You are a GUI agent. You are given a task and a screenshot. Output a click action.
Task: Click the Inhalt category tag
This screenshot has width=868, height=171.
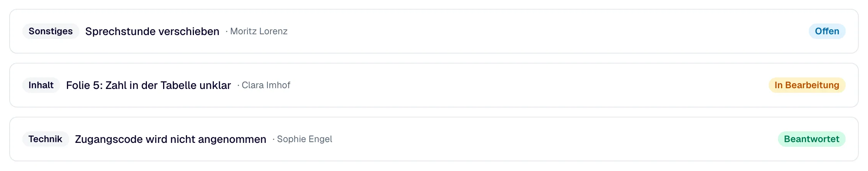pyautogui.click(x=41, y=85)
